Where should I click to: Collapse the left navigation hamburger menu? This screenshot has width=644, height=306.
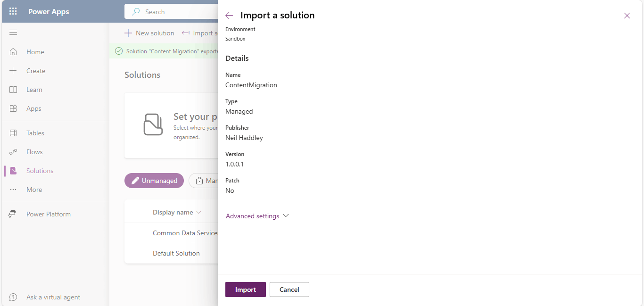13,33
